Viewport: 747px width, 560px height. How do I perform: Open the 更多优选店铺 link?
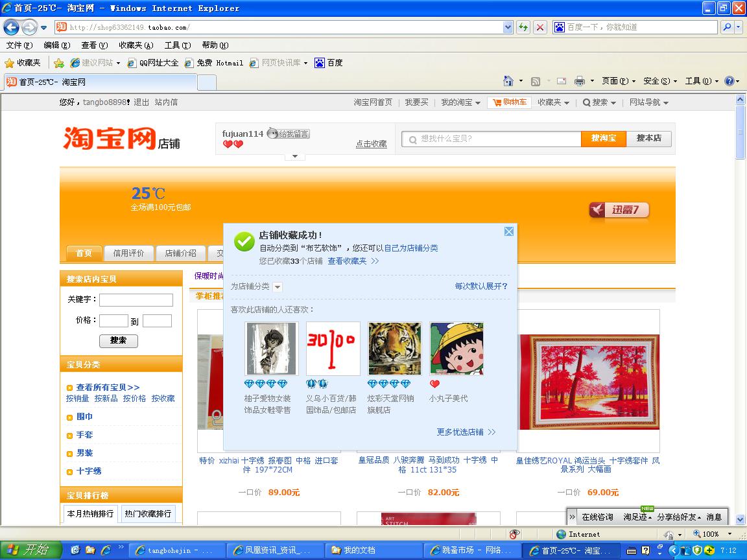tap(466, 432)
